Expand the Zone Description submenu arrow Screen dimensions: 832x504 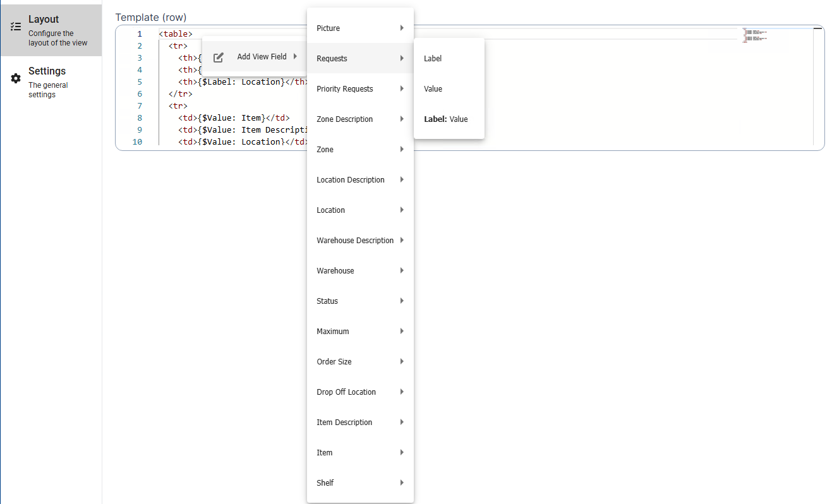coord(402,119)
